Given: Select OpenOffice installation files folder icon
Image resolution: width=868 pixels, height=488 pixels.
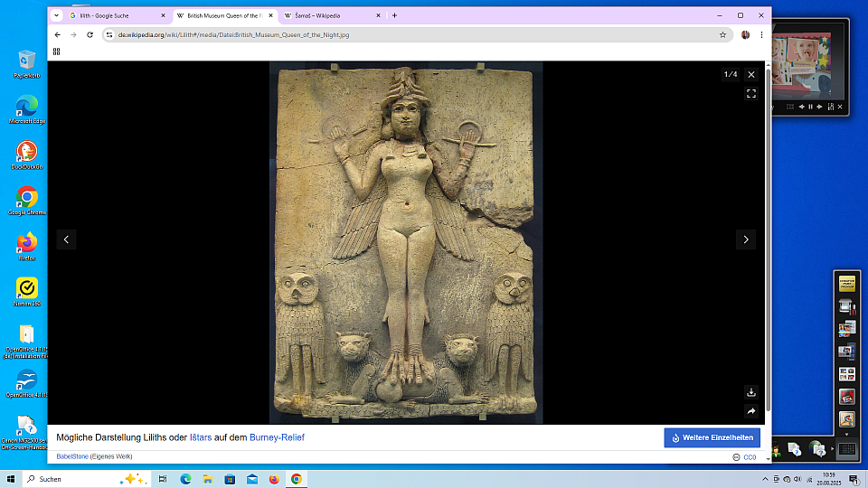Looking at the screenshot, I should (26, 342).
